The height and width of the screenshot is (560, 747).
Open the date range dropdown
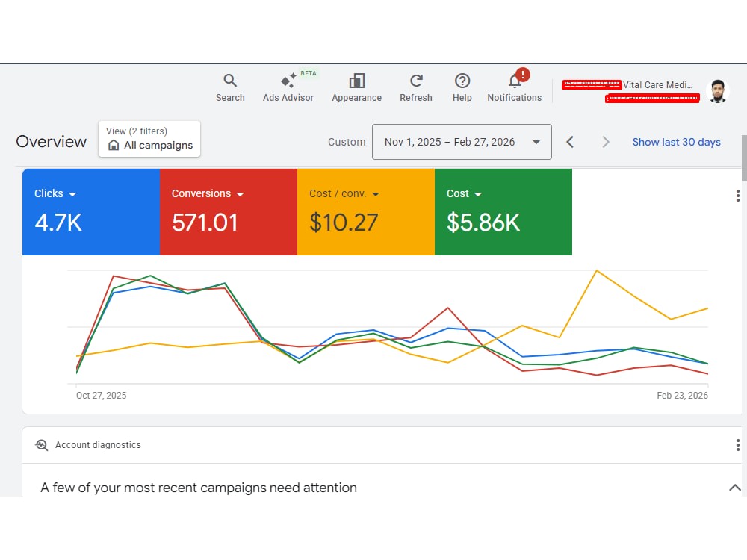462,142
